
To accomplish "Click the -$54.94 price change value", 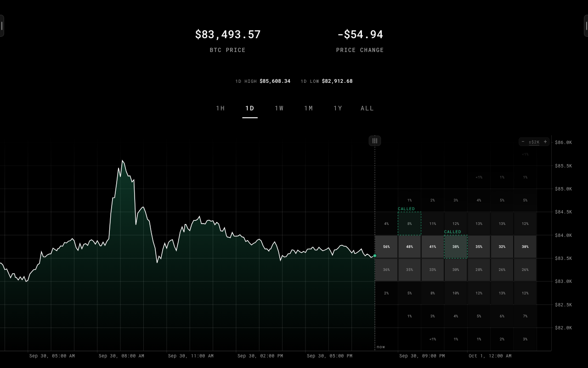I will click(360, 34).
